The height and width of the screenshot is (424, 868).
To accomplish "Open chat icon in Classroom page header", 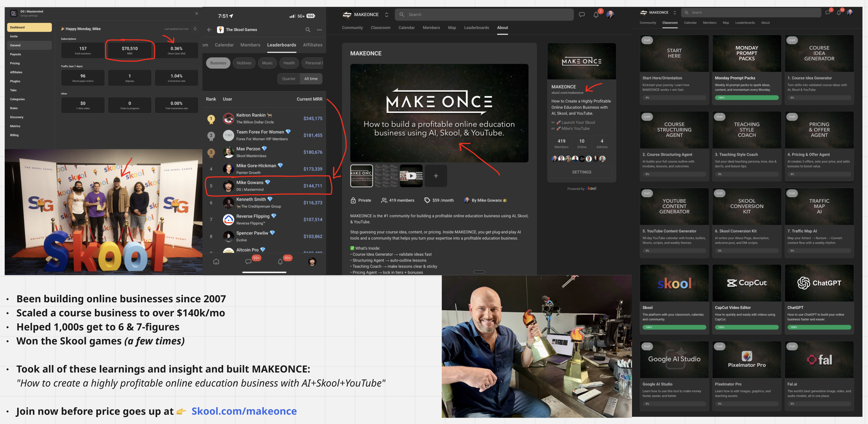I will coord(828,12).
